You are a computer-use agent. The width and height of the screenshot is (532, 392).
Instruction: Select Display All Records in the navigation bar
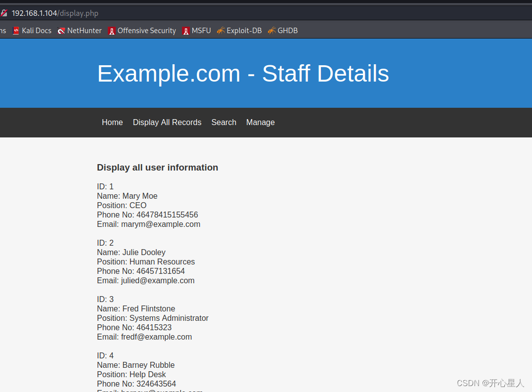pos(167,123)
